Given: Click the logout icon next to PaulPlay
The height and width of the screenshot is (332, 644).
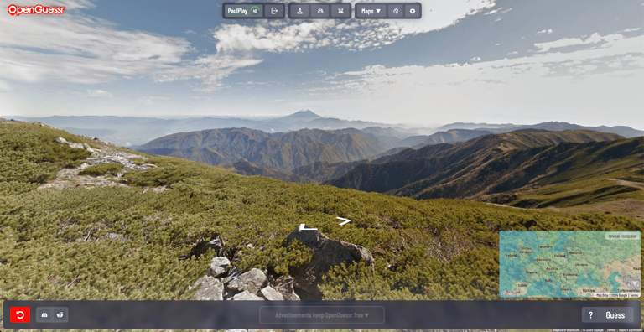Looking at the screenshot, I should [x=274, y=11].
